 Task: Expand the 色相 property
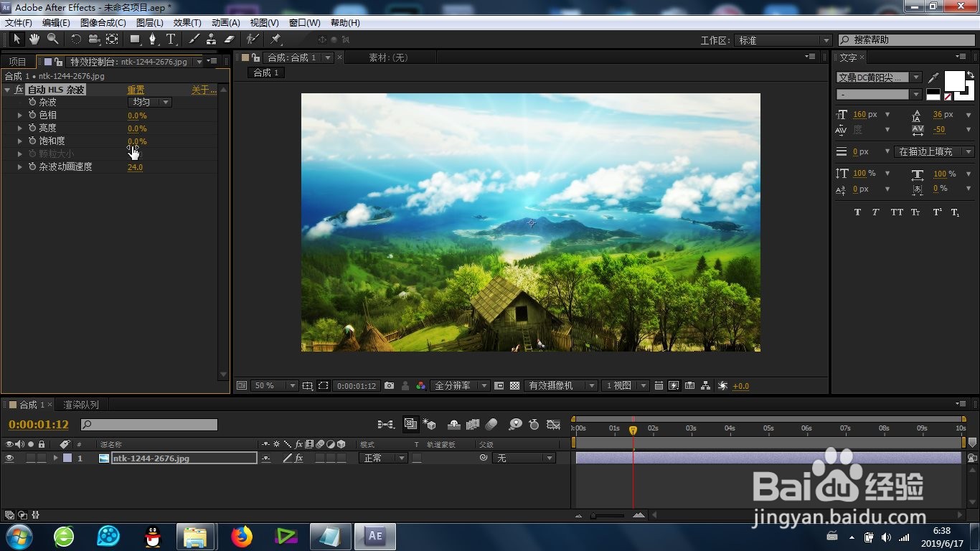[20, 115]
